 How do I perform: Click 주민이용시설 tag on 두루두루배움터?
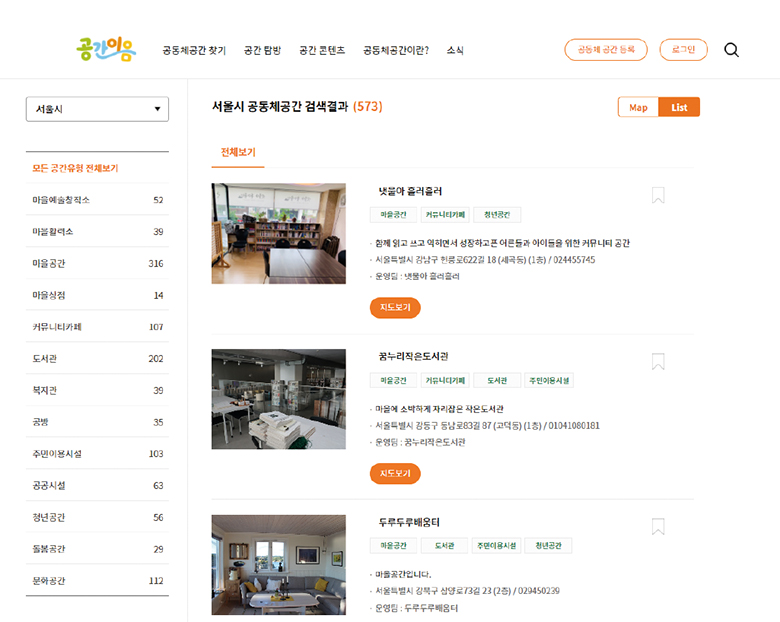tap(496, 546)
